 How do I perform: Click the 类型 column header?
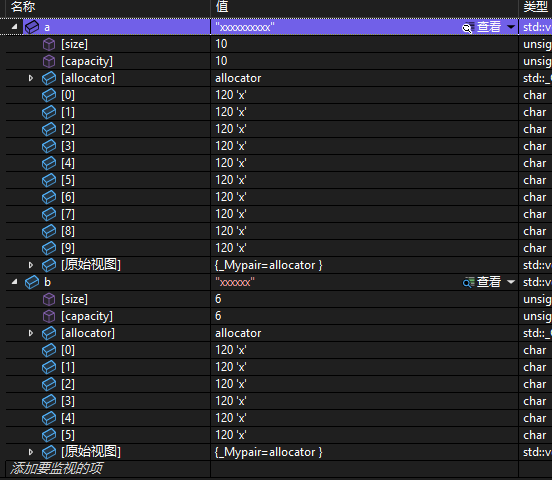tap(535, 6)
